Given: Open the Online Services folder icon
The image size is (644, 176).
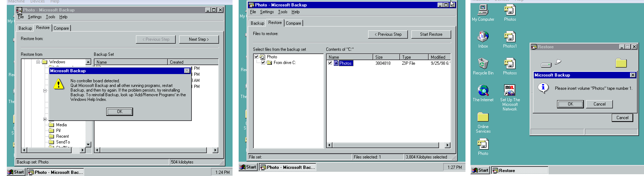Looking at the screenshot, I should 483,117.
